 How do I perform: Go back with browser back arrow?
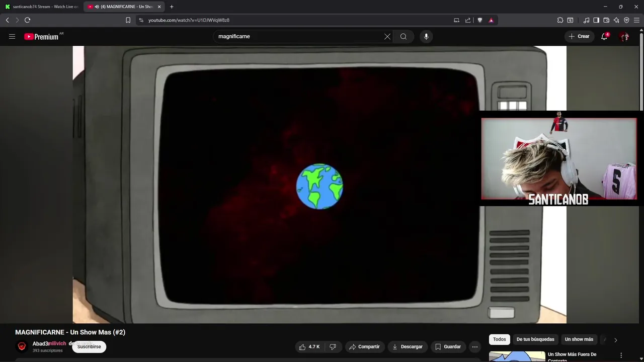tap(7, 20)
